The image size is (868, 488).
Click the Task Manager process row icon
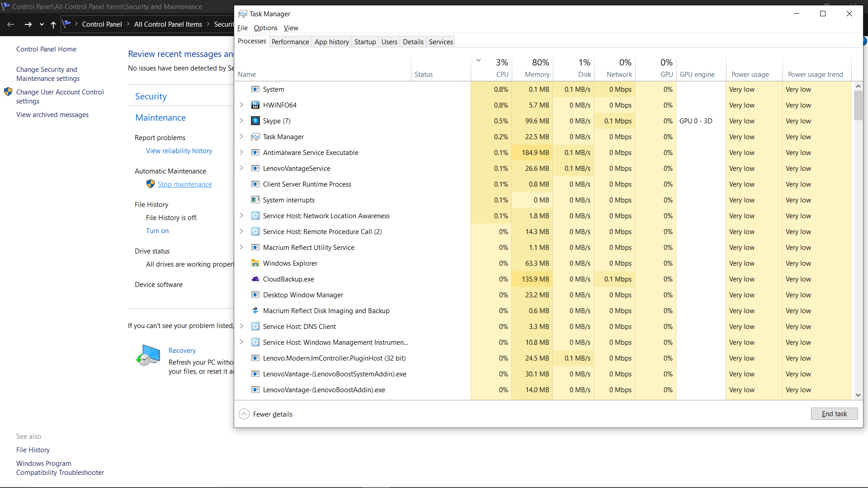coord(255,137)
